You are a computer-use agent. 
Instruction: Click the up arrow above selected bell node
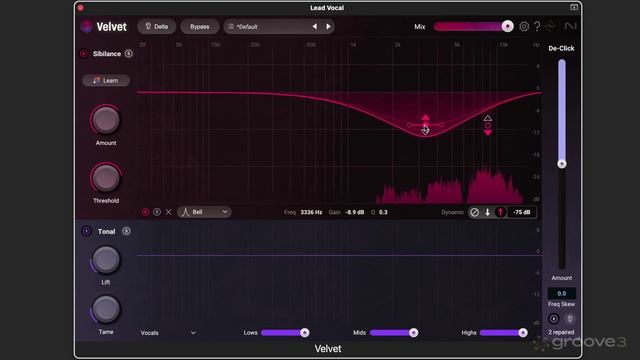pos(425,118)
